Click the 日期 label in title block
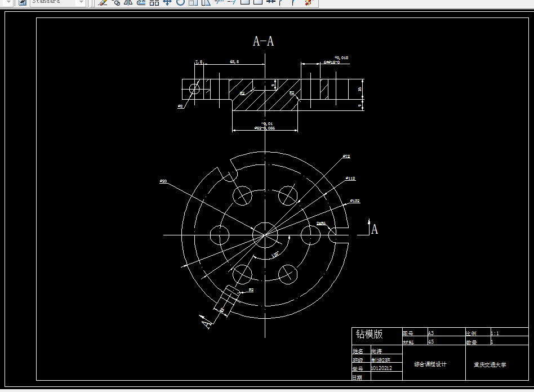Image resolution: width=534 pixels, height=392 pixels. click(357, 377)
